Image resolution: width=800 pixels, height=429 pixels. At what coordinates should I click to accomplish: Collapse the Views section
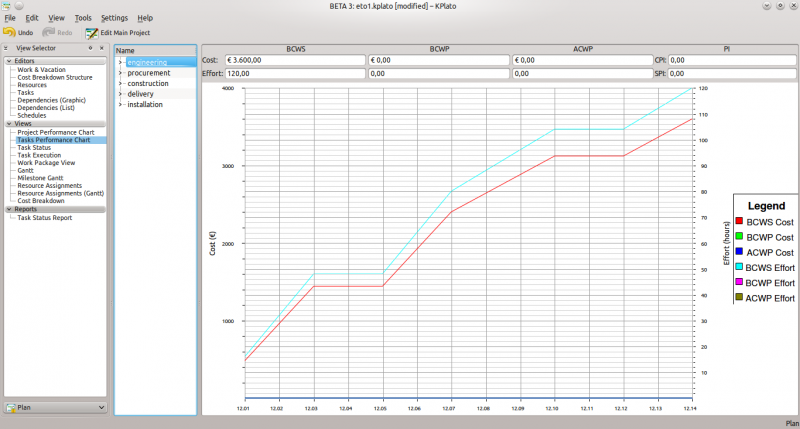(9, 124)
